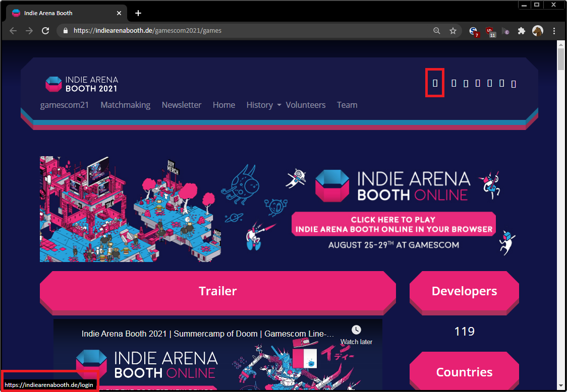Screen dimensions: 567x392
Task: Click the 'Click here to play' banner button
Action: [394, 224]
